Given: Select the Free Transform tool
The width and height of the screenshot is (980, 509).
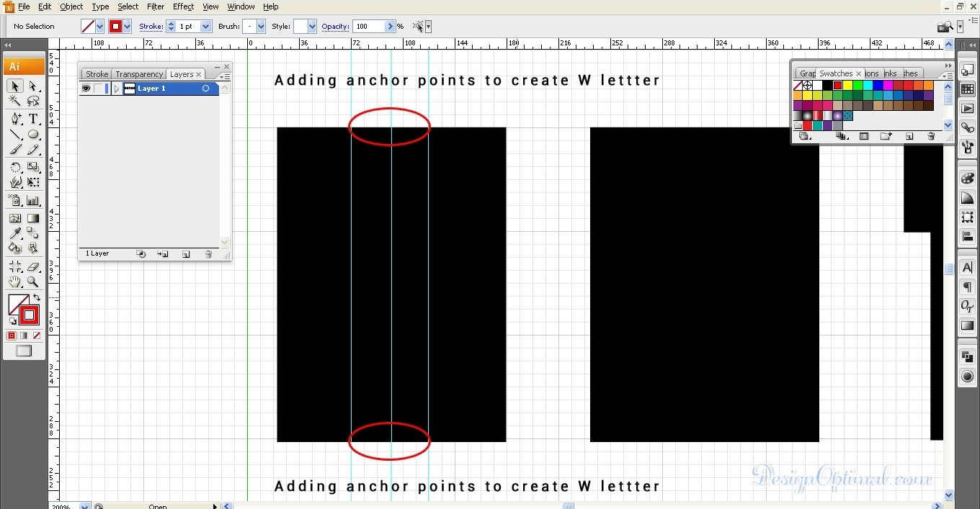Looking at the screenshot, I should (33, 183).
